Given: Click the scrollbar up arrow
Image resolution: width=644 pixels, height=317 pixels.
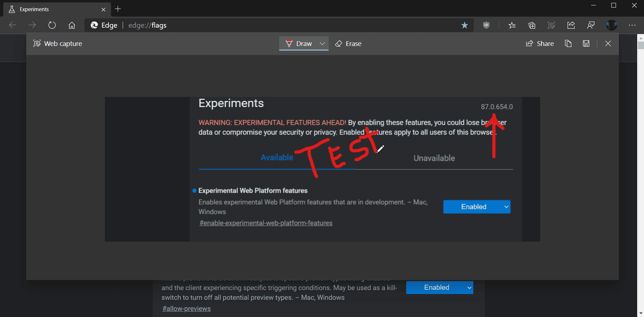Looking at the screenshot, I should [641, 38].
